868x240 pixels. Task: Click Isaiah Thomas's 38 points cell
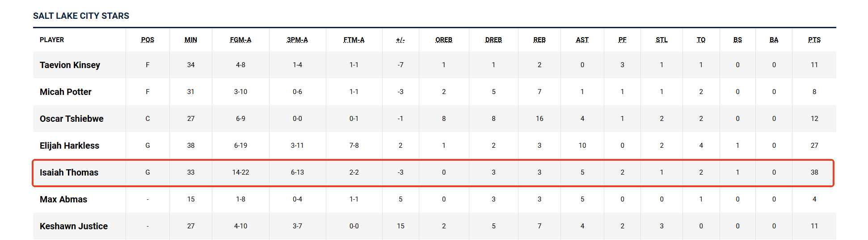pos(814,172)
